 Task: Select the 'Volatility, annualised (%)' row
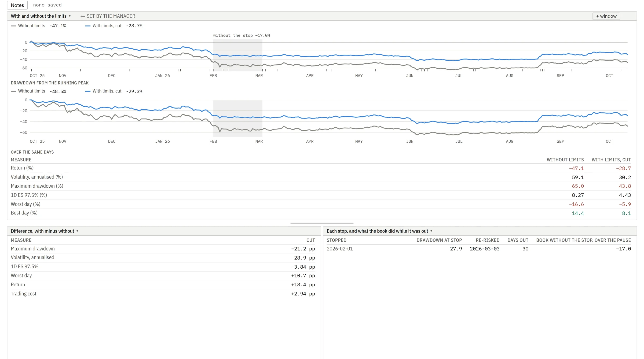pyautogui.click(x=321, y=177)
